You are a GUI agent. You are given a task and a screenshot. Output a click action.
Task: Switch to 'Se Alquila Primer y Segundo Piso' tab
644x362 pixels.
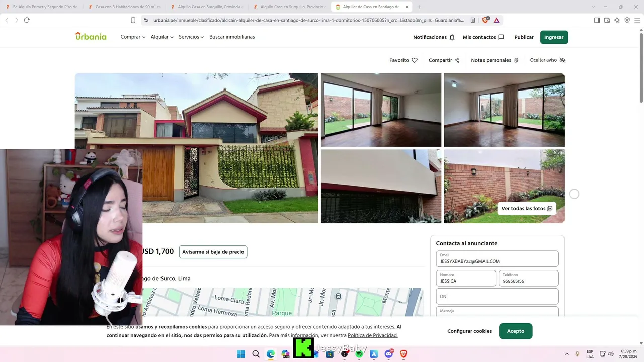point(41,7)
